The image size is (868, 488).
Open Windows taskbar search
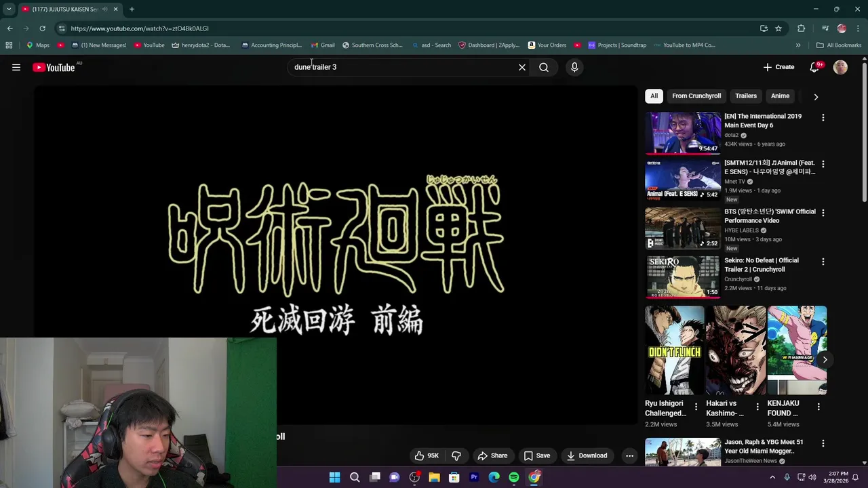355,477
